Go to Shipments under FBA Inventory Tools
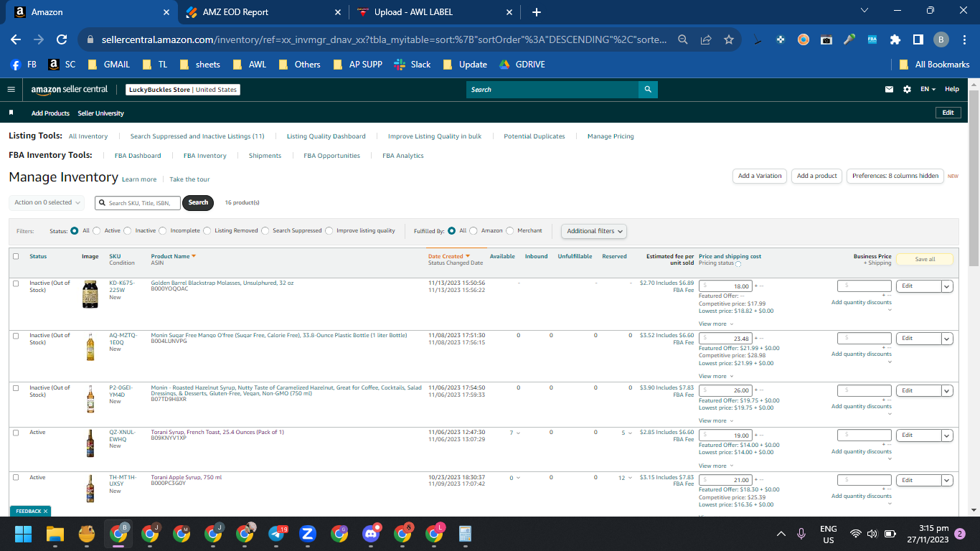Image resolution: width=980 pixels, height=551 pixels. (265, 156)
